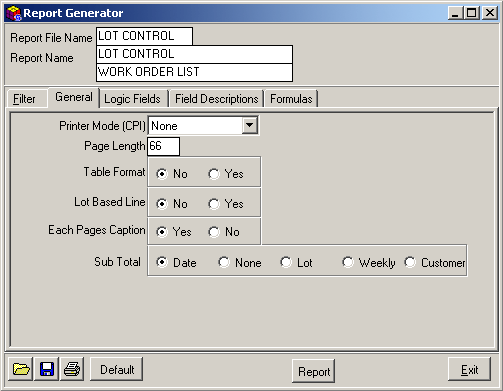Click the Report button
Screen dimensions: 503x391
tap(314, 371)
